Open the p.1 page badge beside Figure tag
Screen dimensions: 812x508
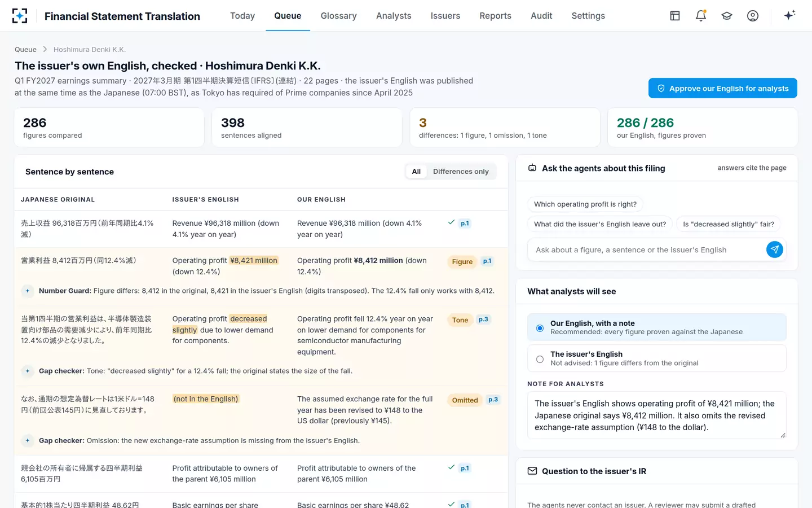[x=487, y=261]
